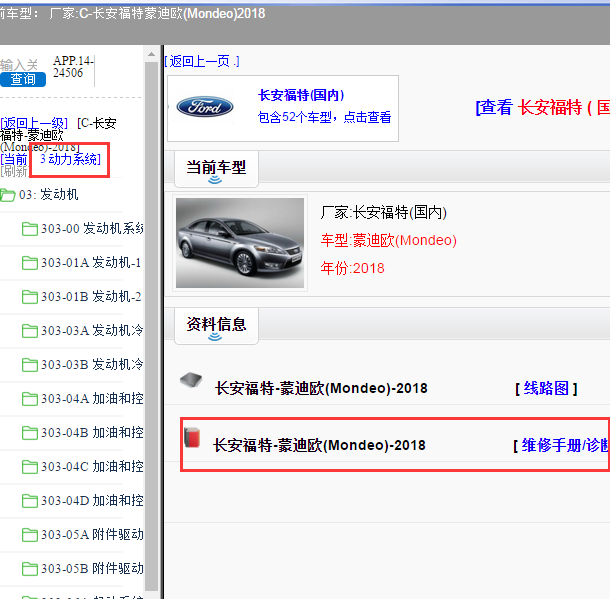Open the 查看 长安福特 link at right
610x599 pixels.
(542, 107)
